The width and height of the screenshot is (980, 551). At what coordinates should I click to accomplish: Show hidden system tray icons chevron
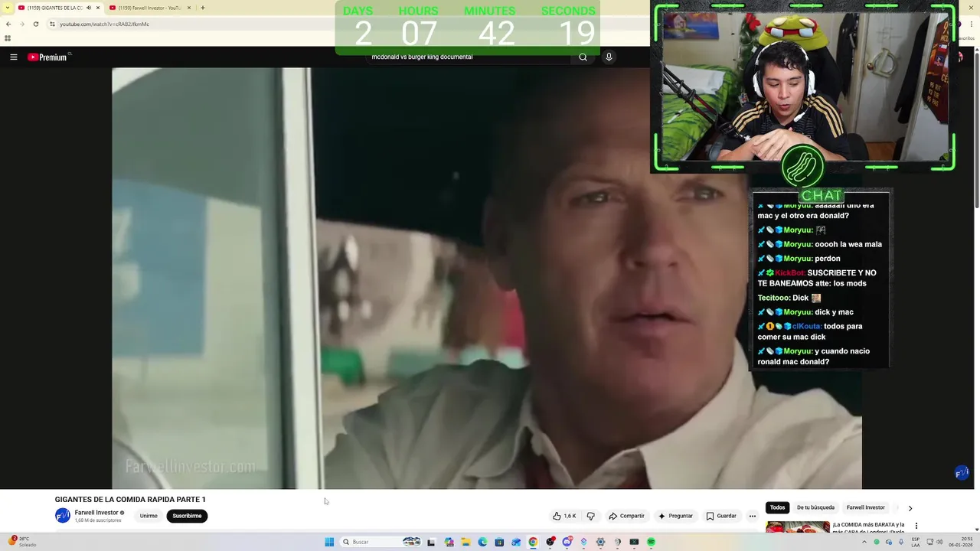coord(864,542)
